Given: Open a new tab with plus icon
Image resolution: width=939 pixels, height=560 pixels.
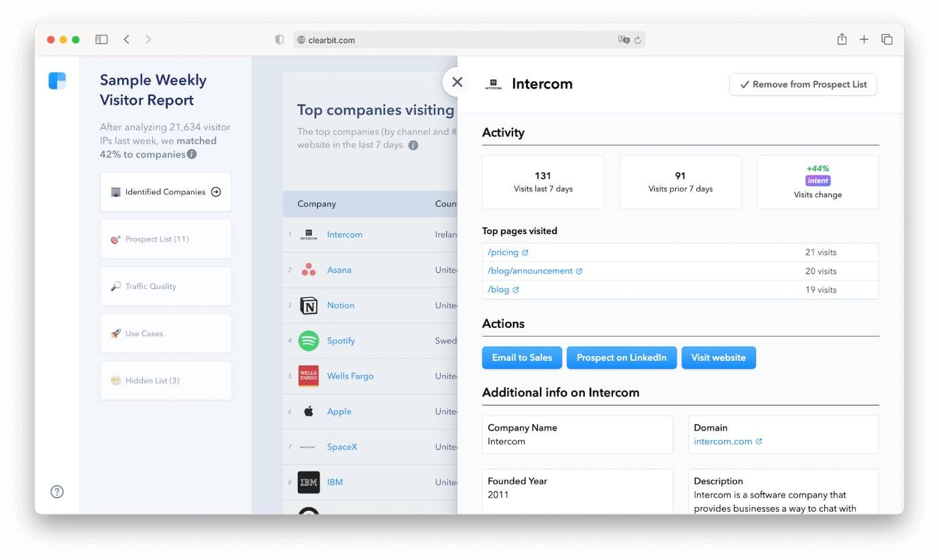Looking at the screenshot, I should click(x=864, y=40).
